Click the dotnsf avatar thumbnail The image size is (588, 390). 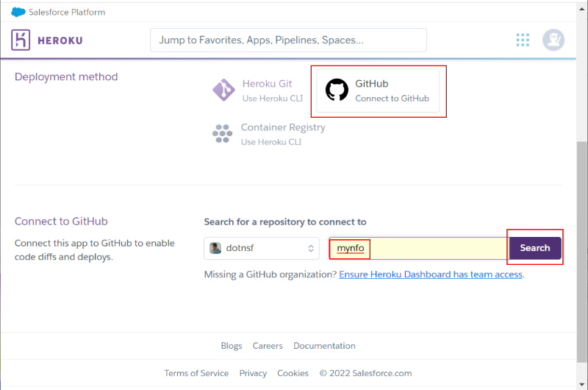tap(215, 248)
